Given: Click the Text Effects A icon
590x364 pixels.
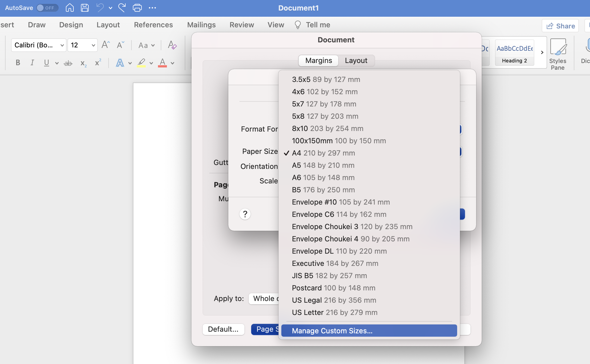Looking at the screenshot, I should [x=120, y=63].
